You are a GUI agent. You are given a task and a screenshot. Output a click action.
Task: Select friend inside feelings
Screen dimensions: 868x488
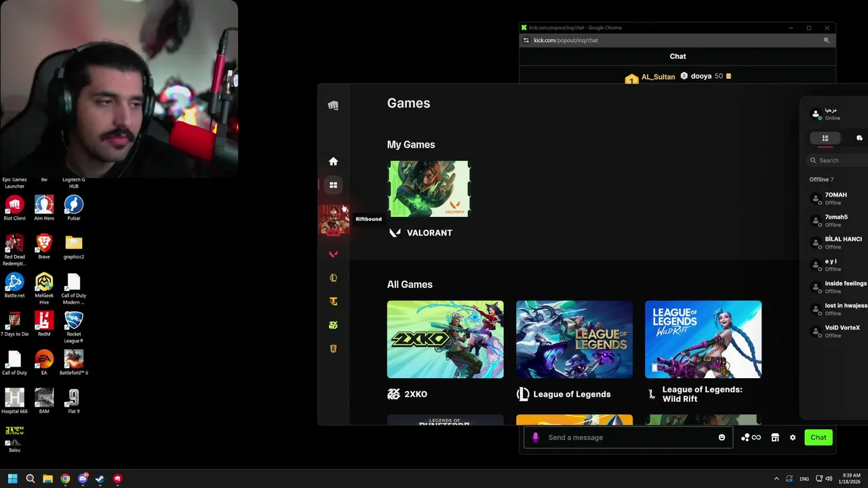tap(838, 287)
